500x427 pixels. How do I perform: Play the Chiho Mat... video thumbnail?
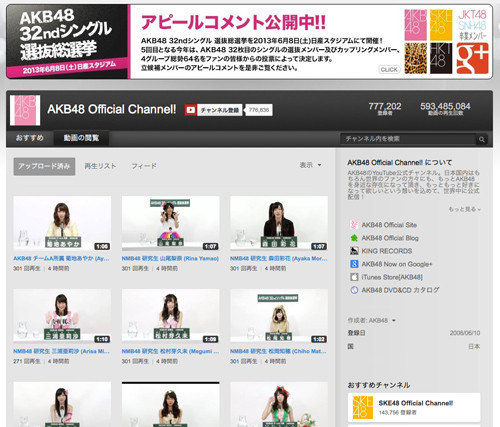pos(279,316)
